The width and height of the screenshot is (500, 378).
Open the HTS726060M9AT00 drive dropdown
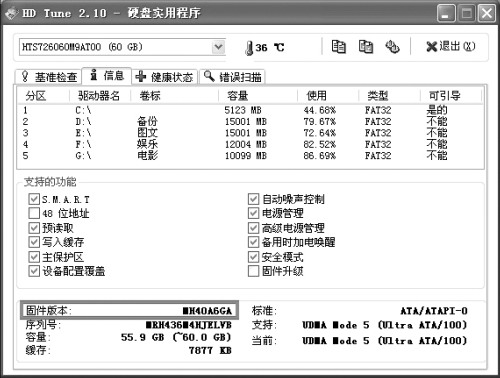pyautogui.click(x=218, y=47)
